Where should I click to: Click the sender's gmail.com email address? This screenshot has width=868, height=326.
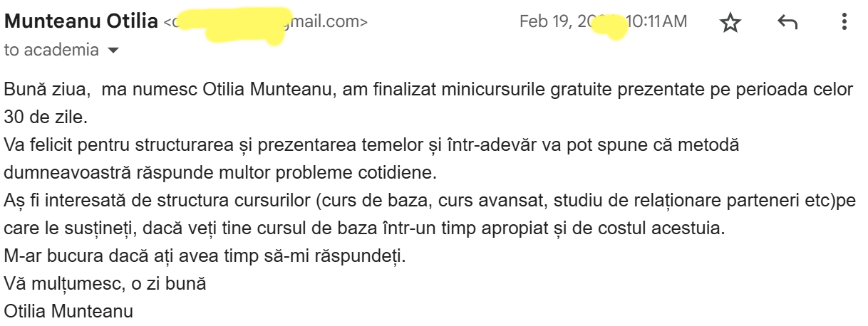266,22
